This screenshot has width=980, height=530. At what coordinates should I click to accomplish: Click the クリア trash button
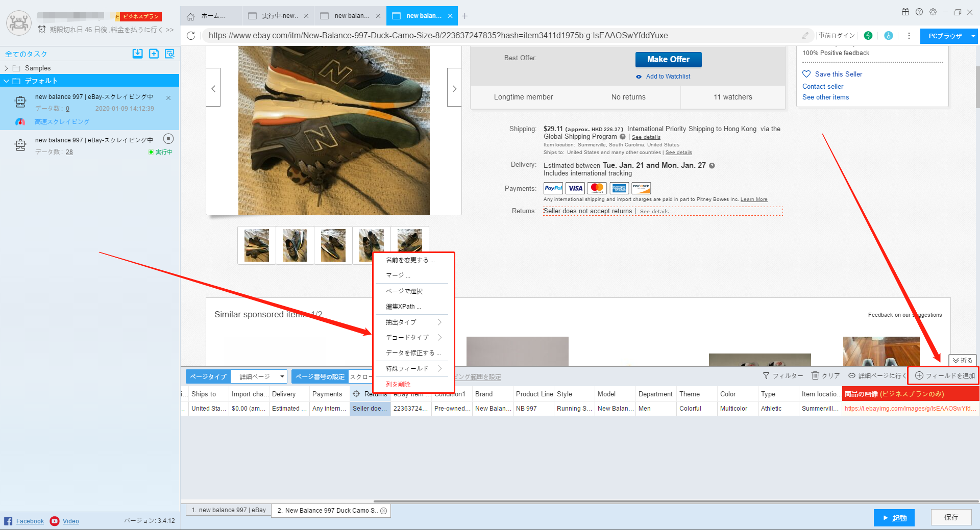click(x=826, y=376)
